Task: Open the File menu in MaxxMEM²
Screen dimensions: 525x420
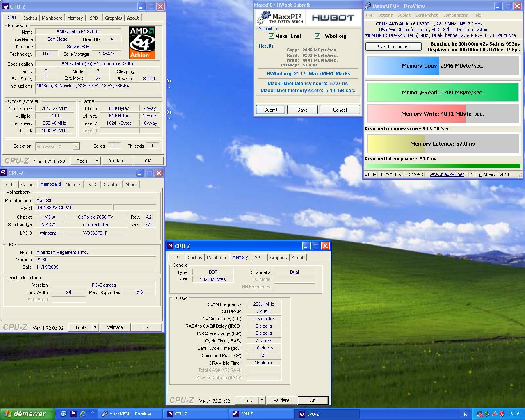Action: pos(369,15)
